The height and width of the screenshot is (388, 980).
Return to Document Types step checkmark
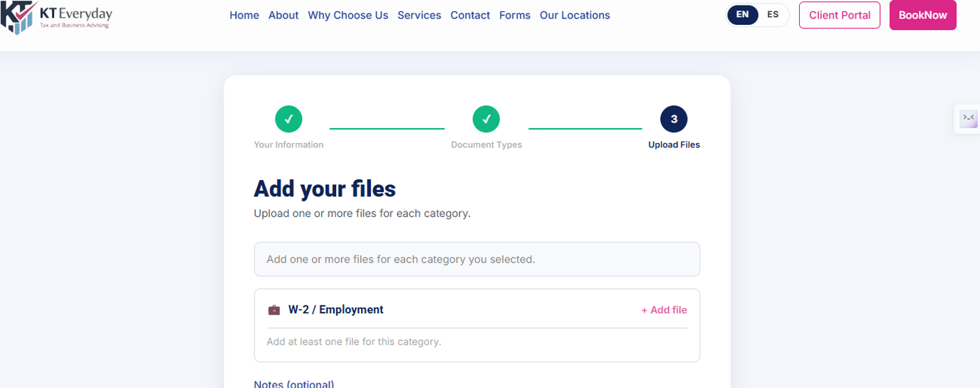tap(486, 119)
